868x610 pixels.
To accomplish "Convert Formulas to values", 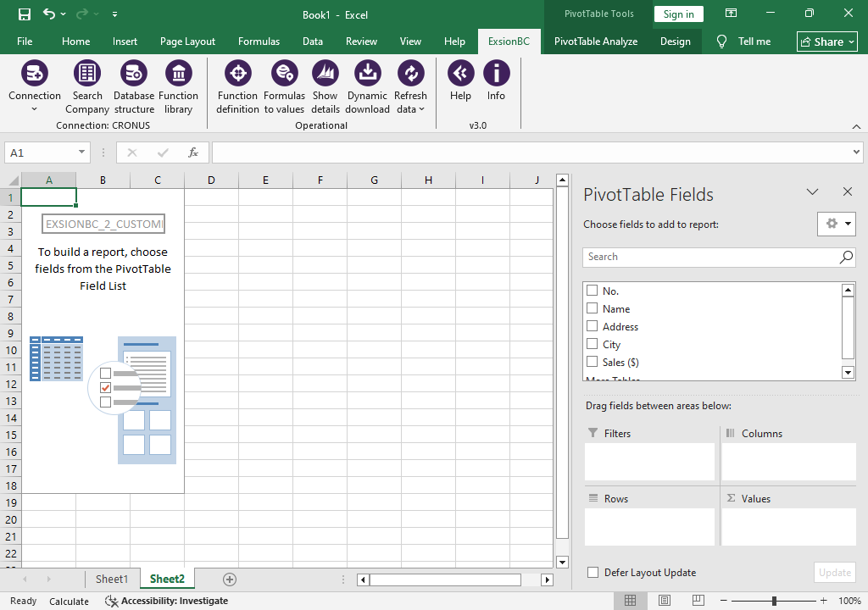I will (284, 87).
